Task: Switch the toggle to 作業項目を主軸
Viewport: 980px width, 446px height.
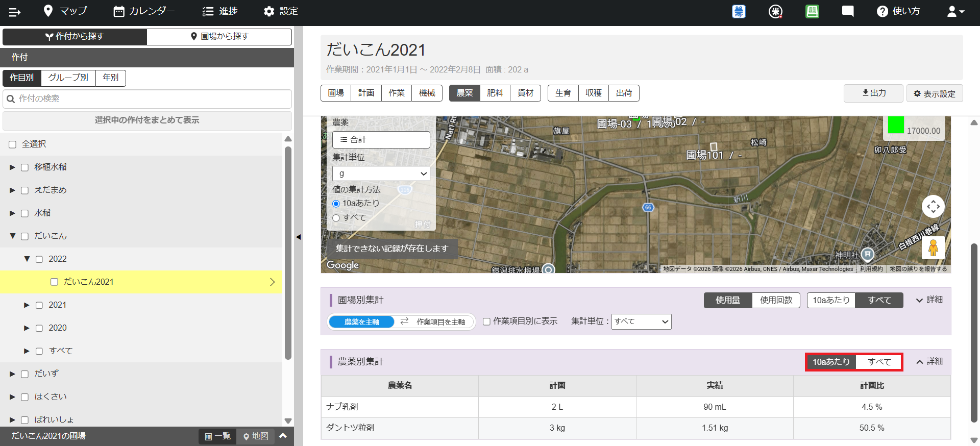Action: pyautogui.click(x=440, y=322)
